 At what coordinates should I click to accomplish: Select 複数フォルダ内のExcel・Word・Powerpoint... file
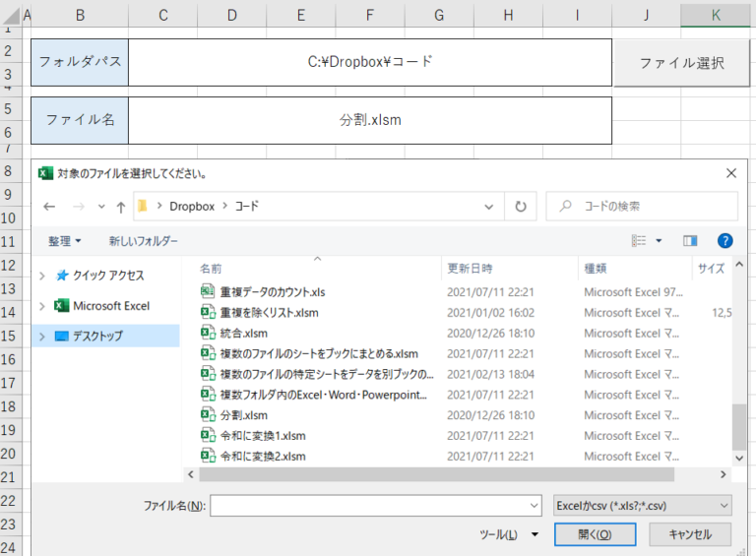click(324, 395)
